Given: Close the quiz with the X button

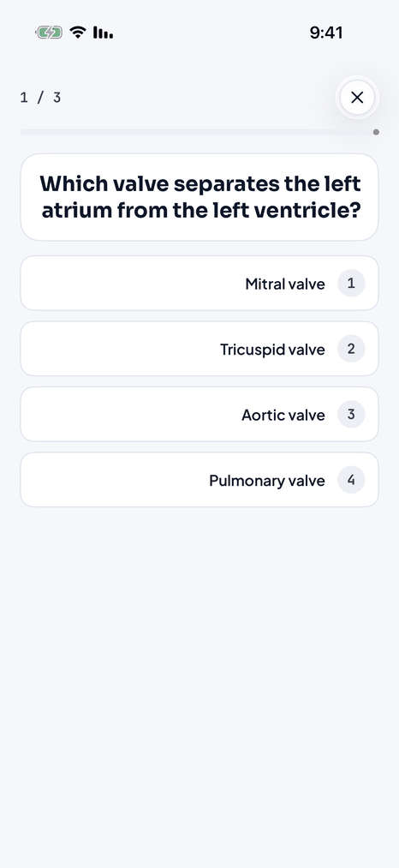Looking at the screenshot, I should tap(357, 98).
